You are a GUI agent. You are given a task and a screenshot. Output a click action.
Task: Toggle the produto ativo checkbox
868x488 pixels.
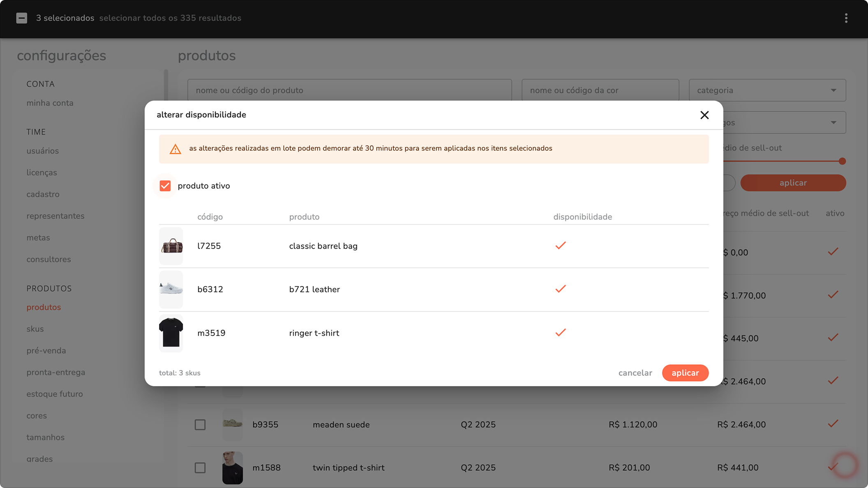point(165,186)
